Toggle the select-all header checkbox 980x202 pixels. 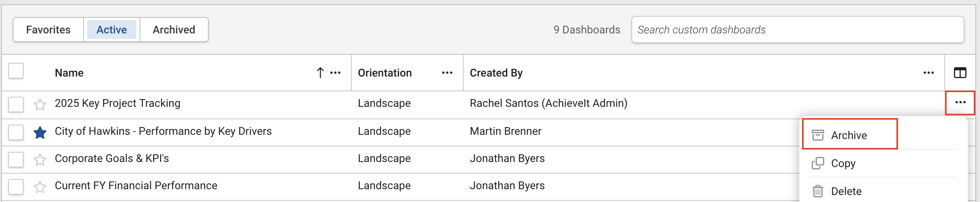click(16, 71)
